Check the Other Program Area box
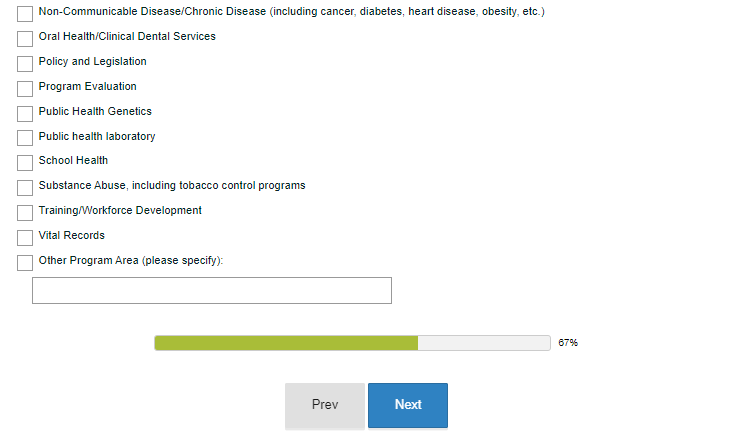The width and height of the screenshot is (739, 445). tap(25, 263)
